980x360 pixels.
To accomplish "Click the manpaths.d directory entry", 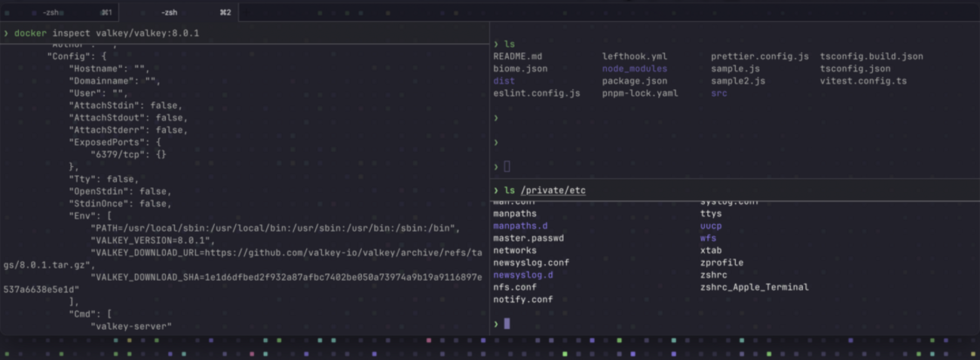I will click(x=520, y=226).
